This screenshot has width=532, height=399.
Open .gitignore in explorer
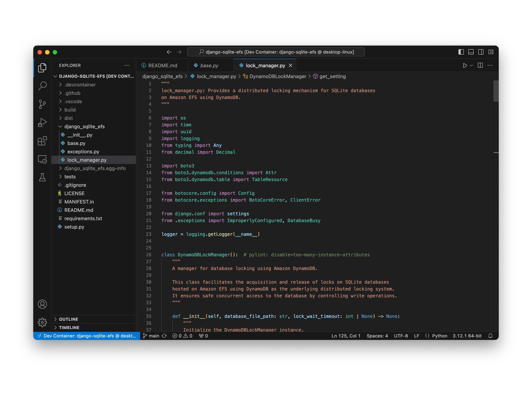[x=94, y=185]
